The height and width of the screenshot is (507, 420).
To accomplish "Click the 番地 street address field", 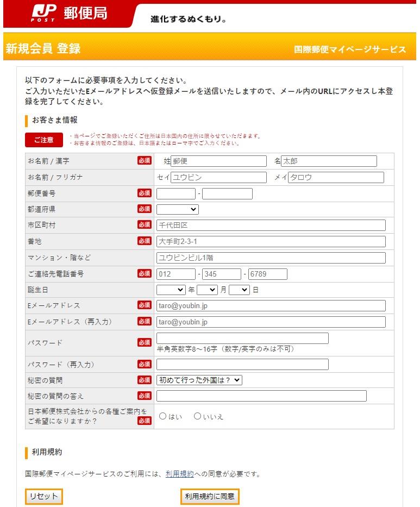I will coord(271,241).
